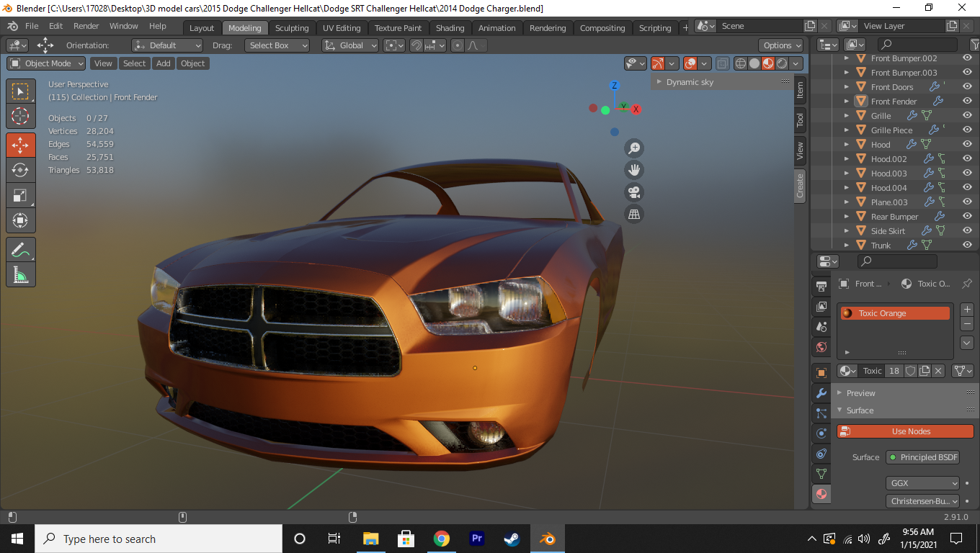
Task: Switch to the Shading workspace tab
Action: point(450,28)
